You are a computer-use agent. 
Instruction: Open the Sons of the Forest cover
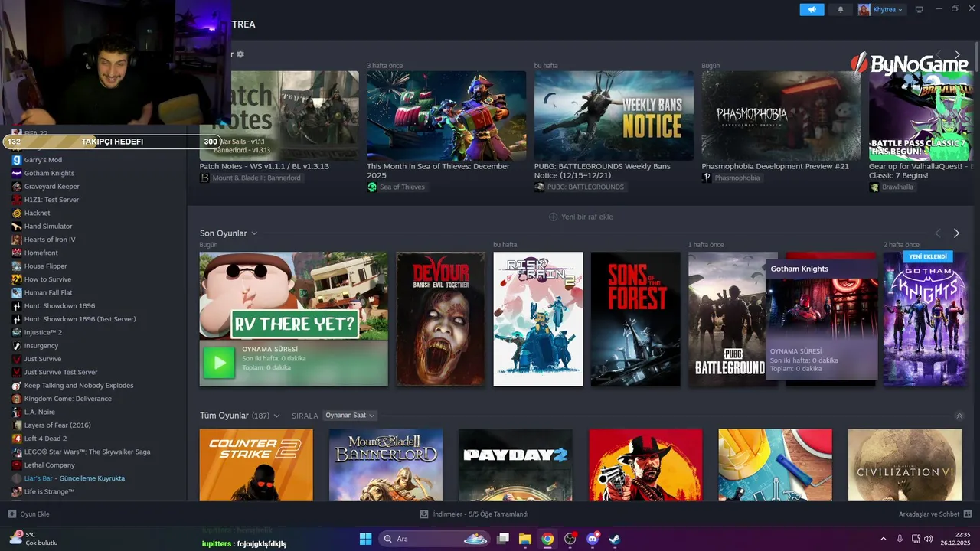(x=635, y=319)
